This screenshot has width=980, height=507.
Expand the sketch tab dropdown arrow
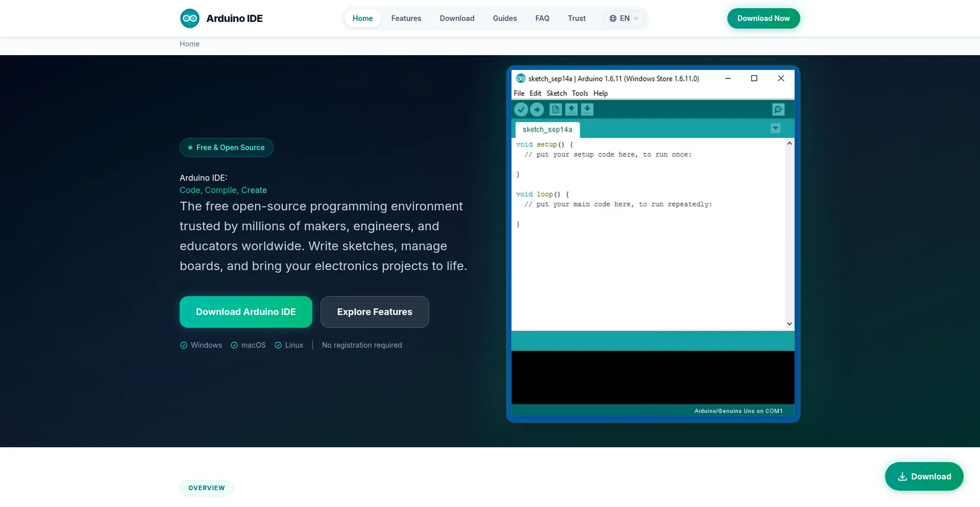775,129
